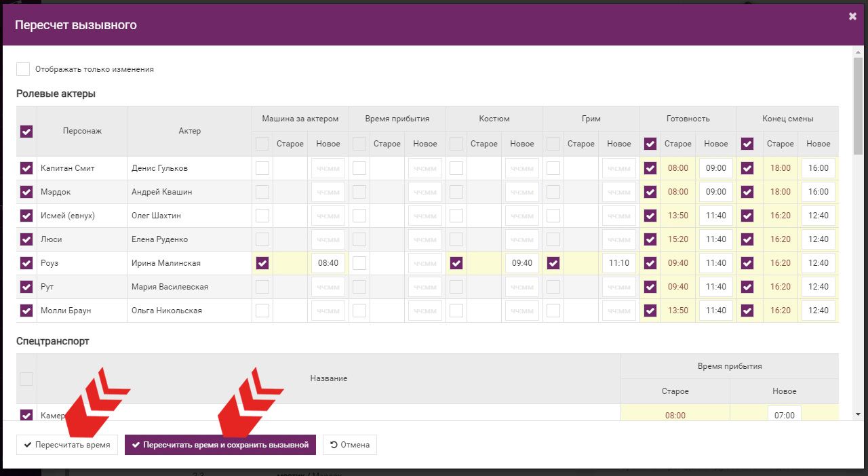Enable Отображать только изменения checkbox
The height and width of the screenshot is (476, 868).
pyautogui.click(x=24, y=69)
